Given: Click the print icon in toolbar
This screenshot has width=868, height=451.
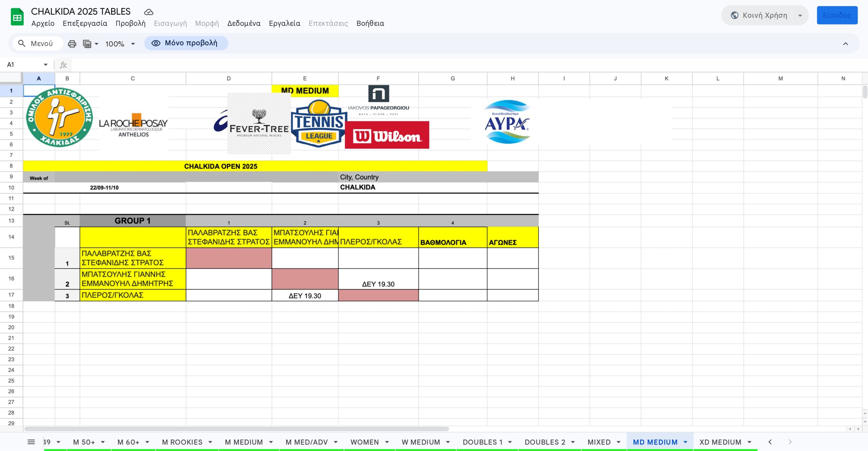Looking at the screenshot, I should [72, 44].
